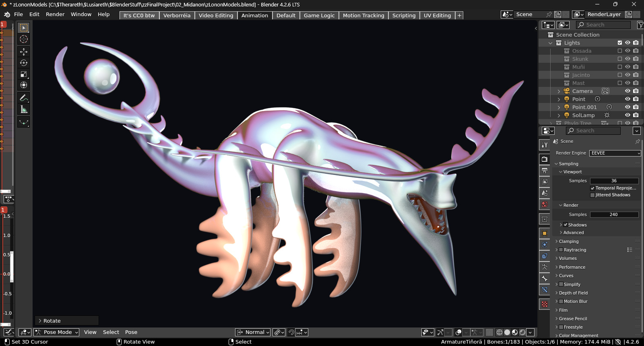Activate the 3D Cursor tool
The height and width of the screenshot is (346, 644).
(x=24, y=39)
